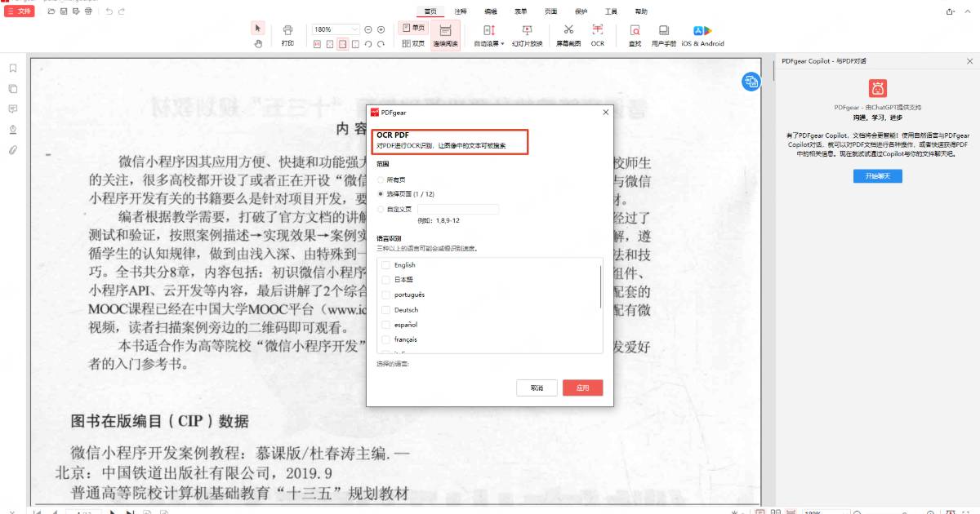Click the 屏幕截图 screenshot tool
This screenshot has height=514, width=980.
pos(568,35)
